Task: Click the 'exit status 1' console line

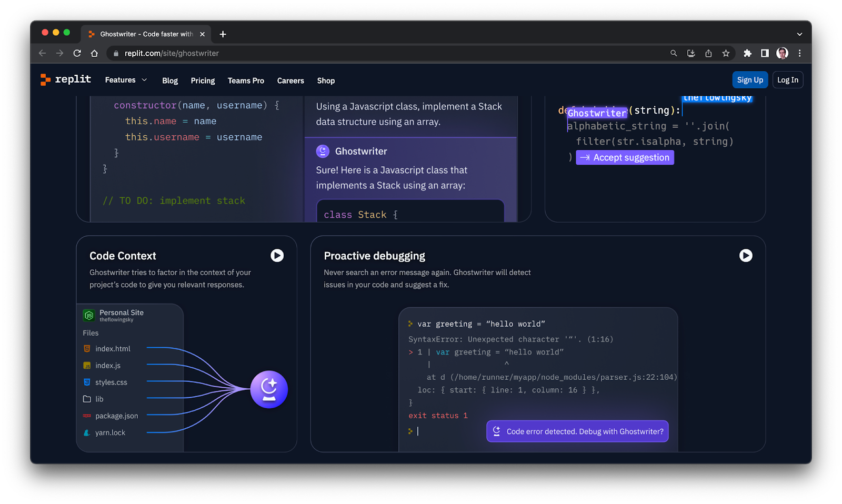Action: click(x=438, y=416)
